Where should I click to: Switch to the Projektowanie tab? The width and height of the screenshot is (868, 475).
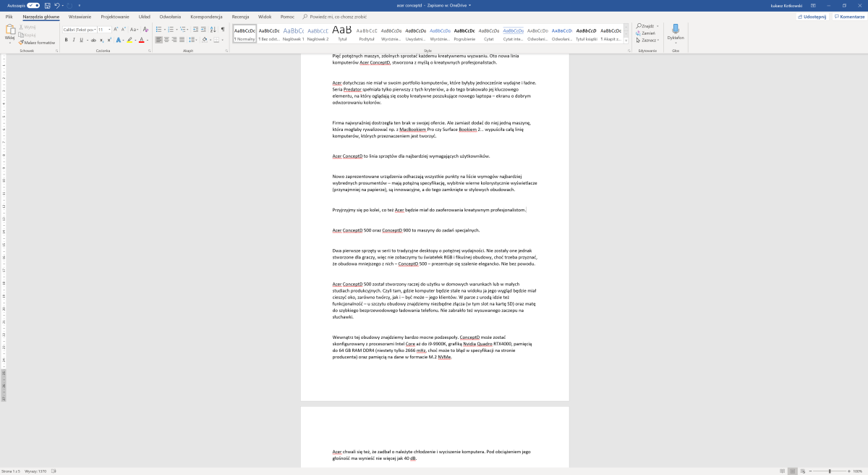click(x=115, y=16)
